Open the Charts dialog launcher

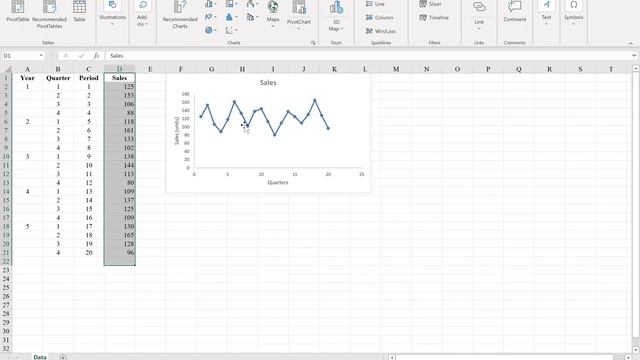click(x=313, y=42)
